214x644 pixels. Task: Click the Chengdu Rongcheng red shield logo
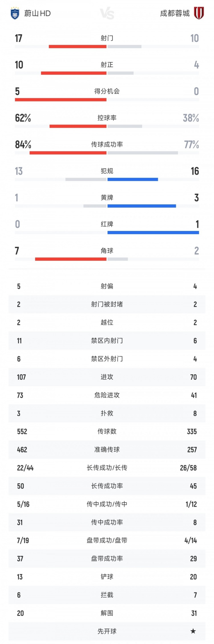(199, 13)
